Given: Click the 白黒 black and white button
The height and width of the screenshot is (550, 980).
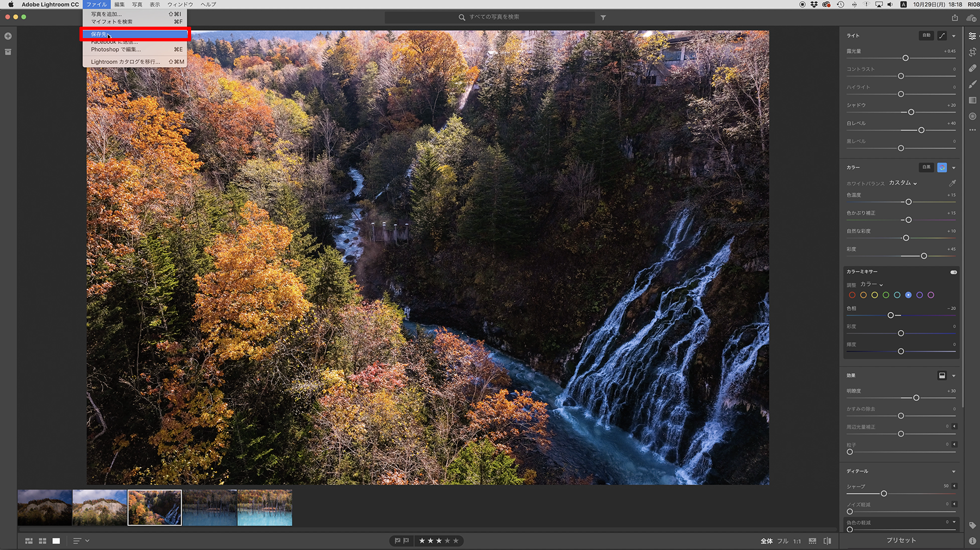Looking at the screenshot, I should click(x=926, y=168).
